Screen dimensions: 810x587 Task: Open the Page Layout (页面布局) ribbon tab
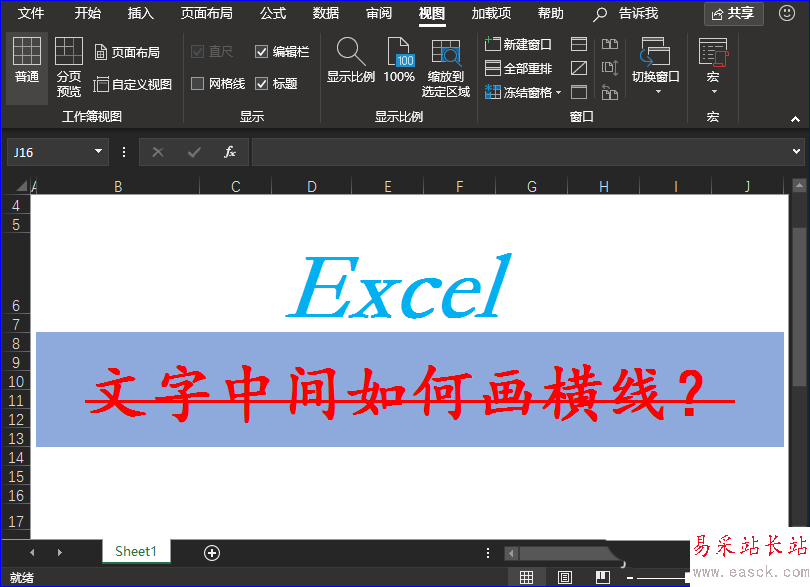pyautogui.click(x=207, y=13)
